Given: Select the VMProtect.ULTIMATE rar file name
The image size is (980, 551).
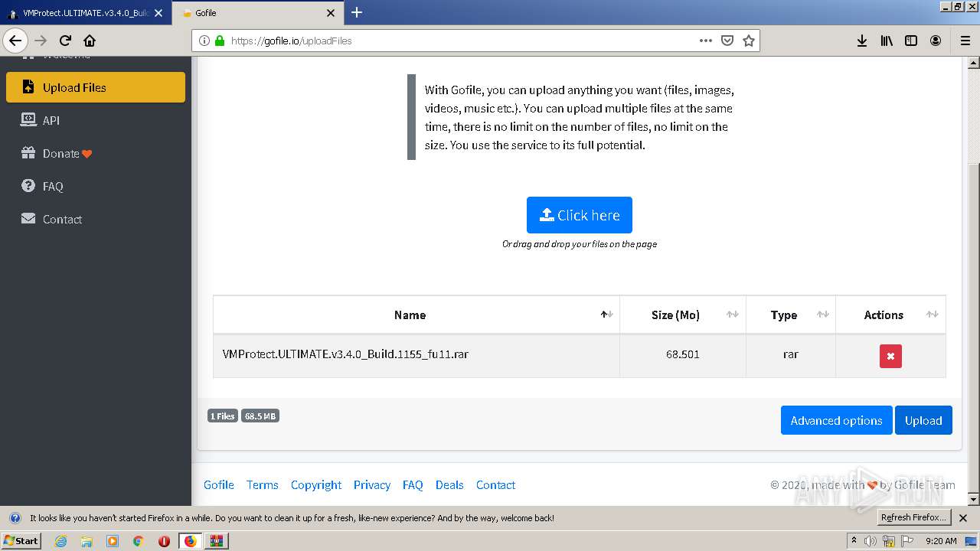Looking at the screenshot, I should pos(345,354).
